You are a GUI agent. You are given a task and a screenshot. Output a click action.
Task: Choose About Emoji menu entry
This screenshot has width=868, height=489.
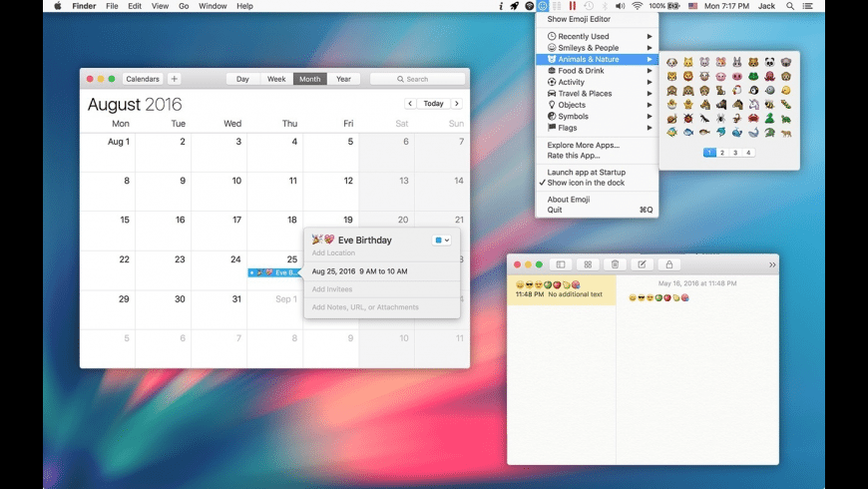click(x=597, y=200)
